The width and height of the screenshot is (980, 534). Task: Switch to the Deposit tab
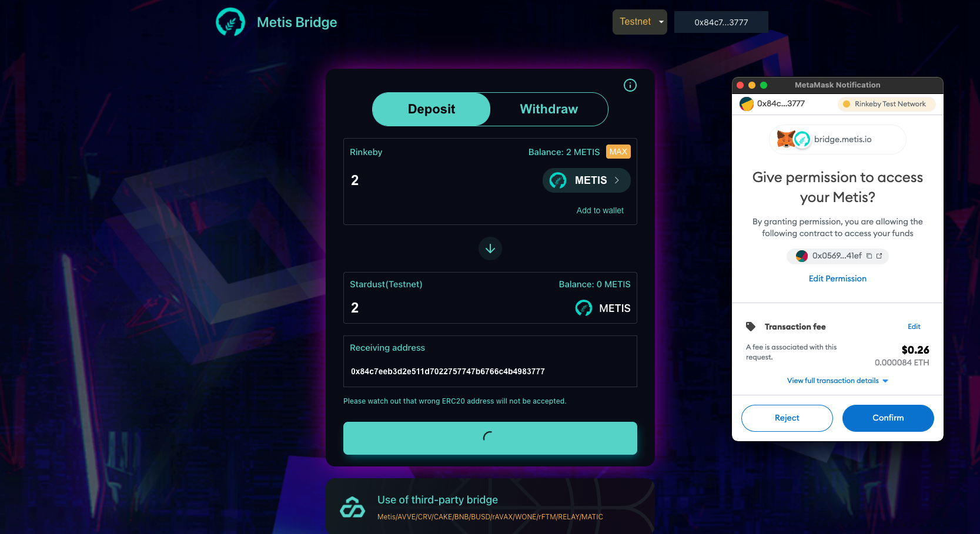point(432,109)
